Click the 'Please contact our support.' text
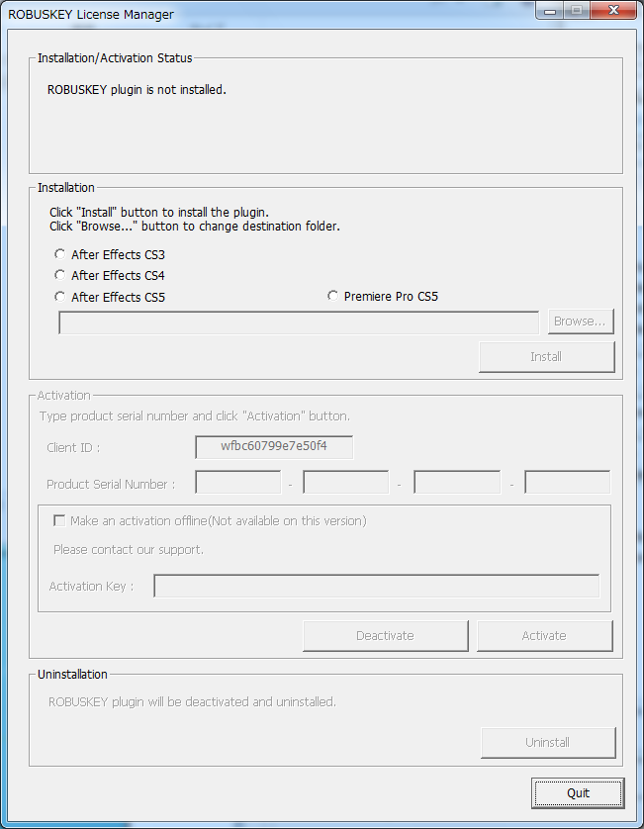This screenshot has width=644, height=829. (129, 550)
